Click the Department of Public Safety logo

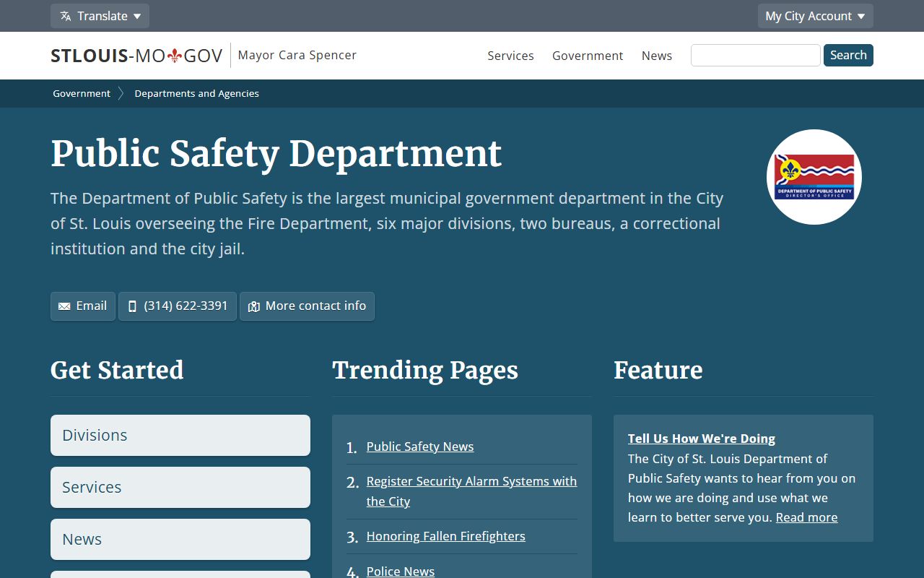tap(814, 177)
